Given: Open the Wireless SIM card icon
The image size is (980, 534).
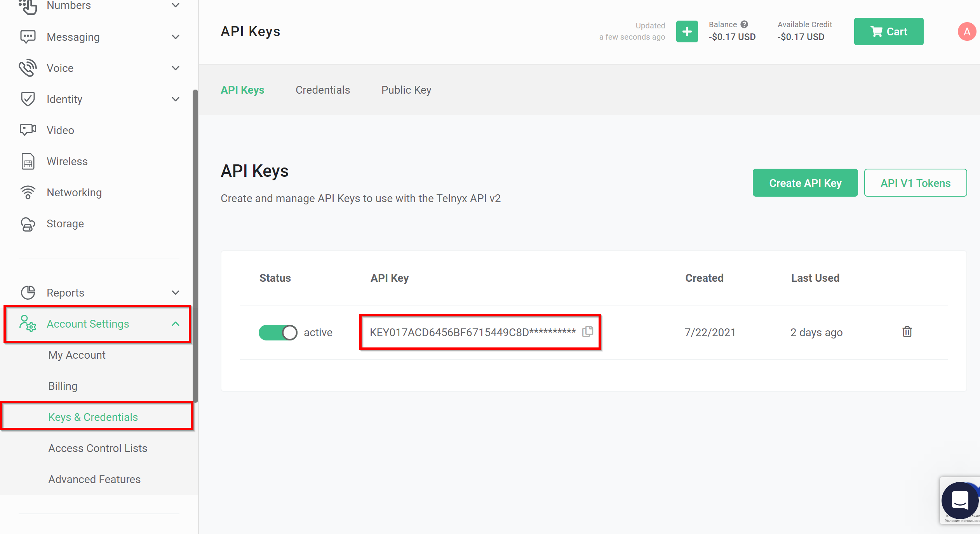Looking at the screenshot, I should point(28,161).
